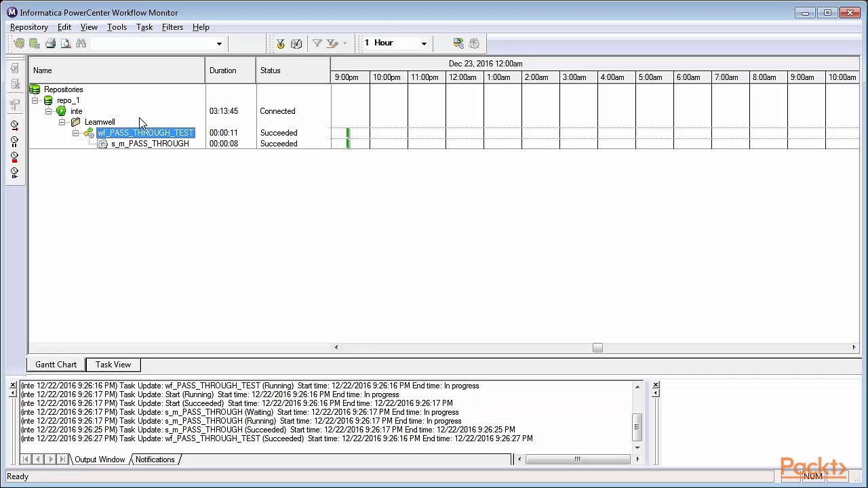Select the repo_1 repository label
Screen dimensions: 868x488
(68, 100)
